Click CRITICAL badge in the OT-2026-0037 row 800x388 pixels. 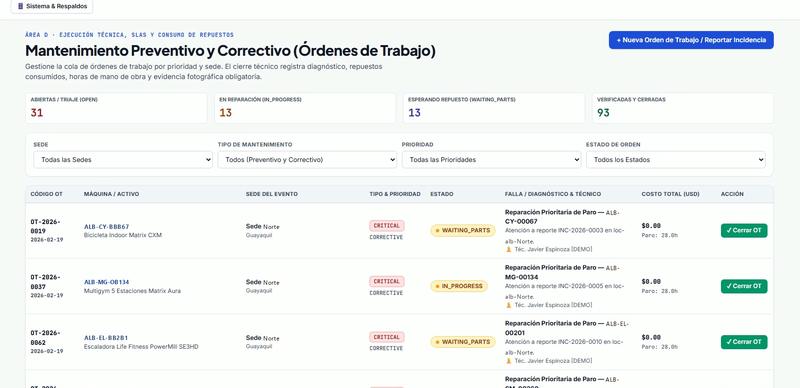(x=387, y=281)
